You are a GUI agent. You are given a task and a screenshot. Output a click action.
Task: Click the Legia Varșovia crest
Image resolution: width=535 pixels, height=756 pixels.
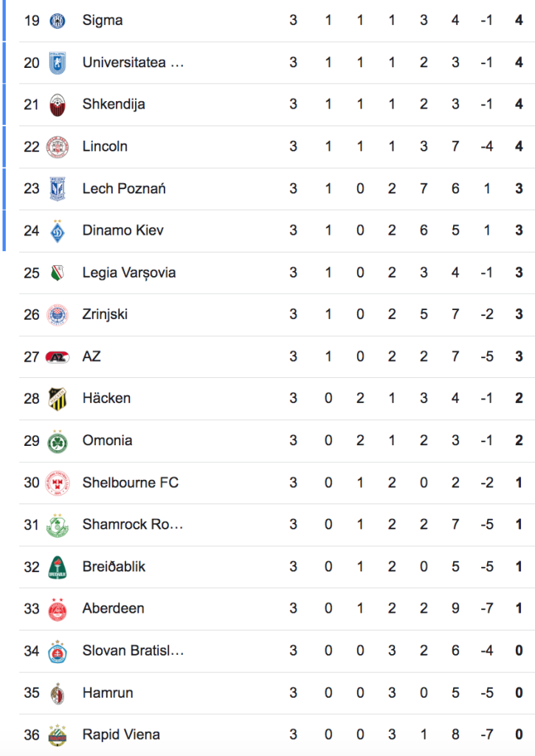58,273
